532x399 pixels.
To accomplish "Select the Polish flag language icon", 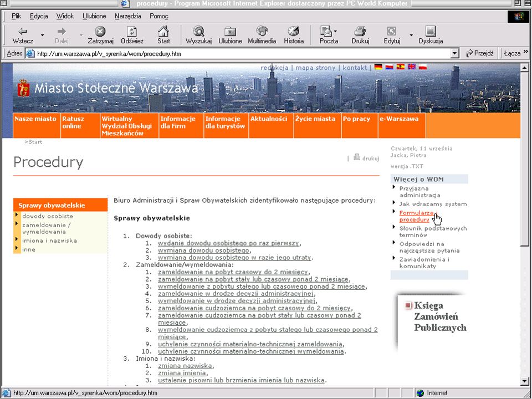I will (422, 67).
